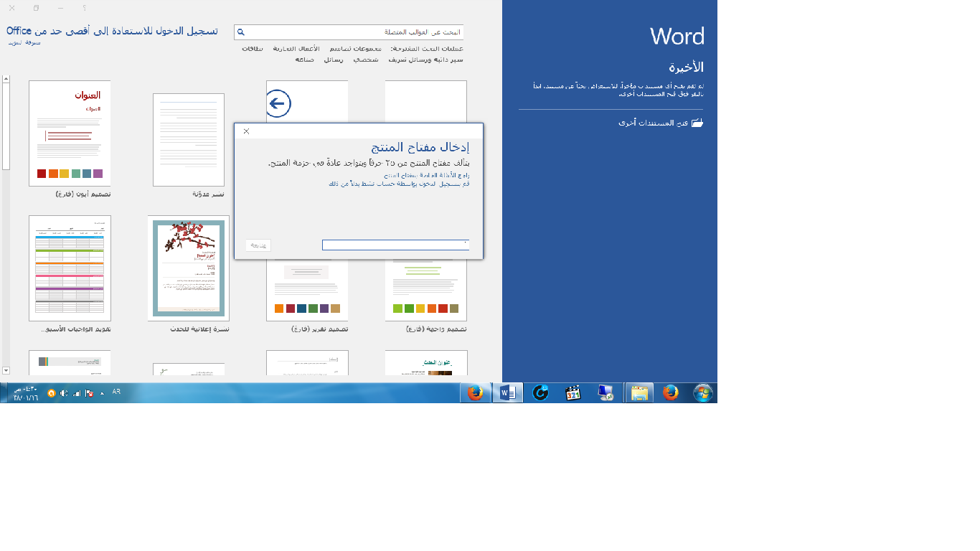
Task: Launch Firefox pinned next to Start orb
Action: [x=671, y=393]
